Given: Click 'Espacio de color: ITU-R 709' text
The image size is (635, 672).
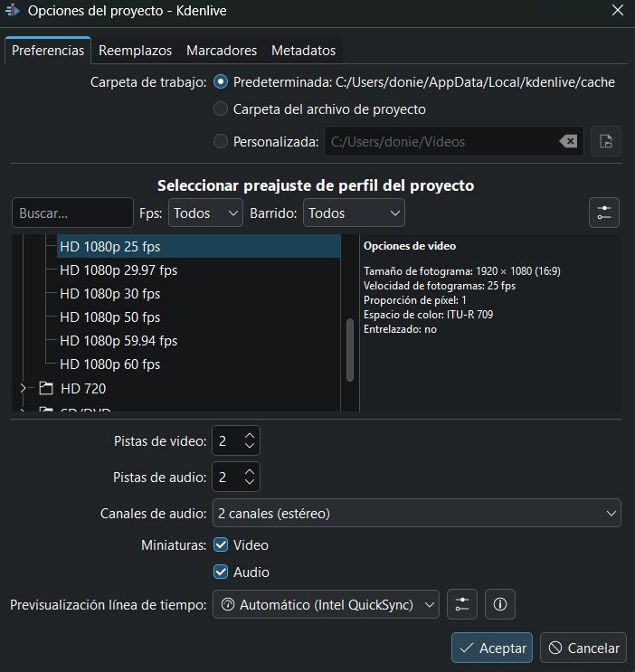Looking at the screenshot, I should (x=429, y=315).
